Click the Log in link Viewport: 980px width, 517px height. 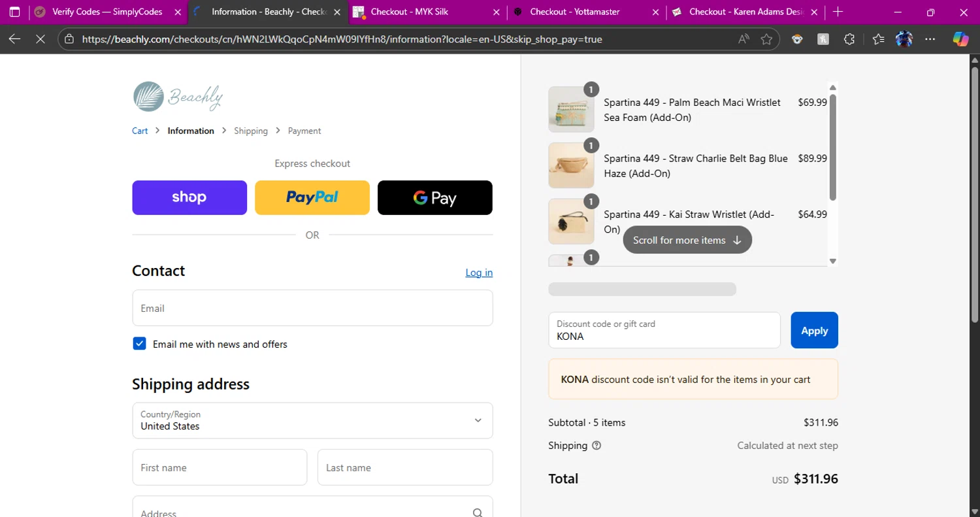479,273
